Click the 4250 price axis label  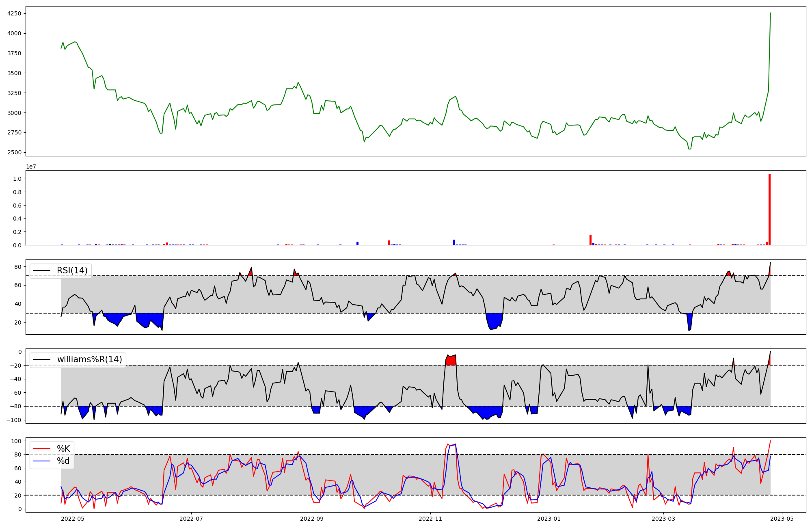tap(14, 13)
